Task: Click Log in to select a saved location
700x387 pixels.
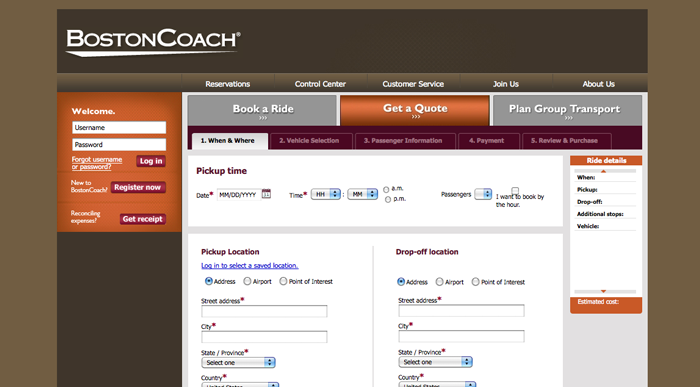Action: tap(250, 266)
